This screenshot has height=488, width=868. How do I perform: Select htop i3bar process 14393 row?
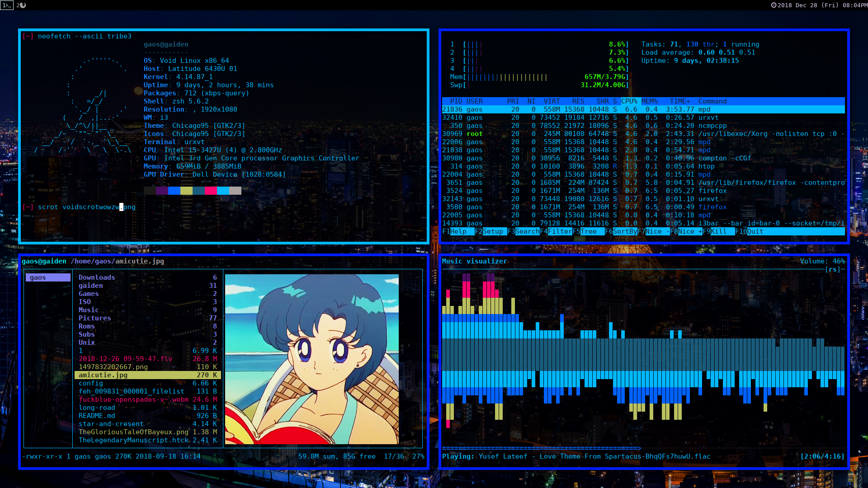(x=643, y=223)
